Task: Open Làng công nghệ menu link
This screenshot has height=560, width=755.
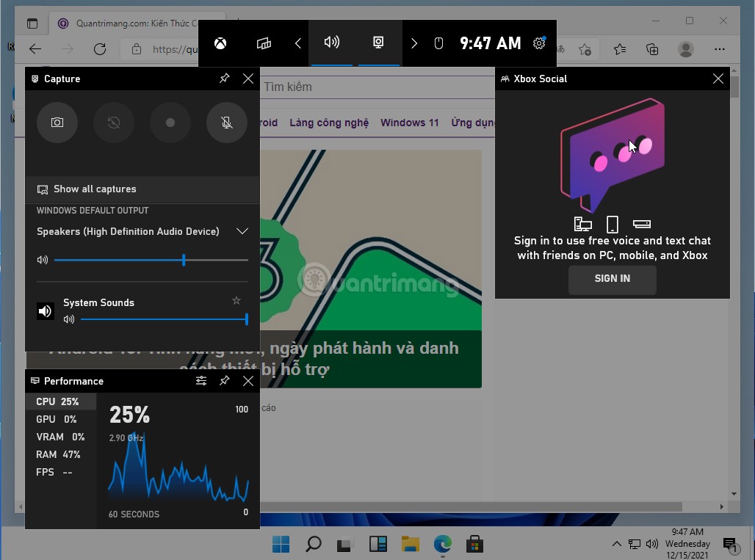Action: pos(329,123)
